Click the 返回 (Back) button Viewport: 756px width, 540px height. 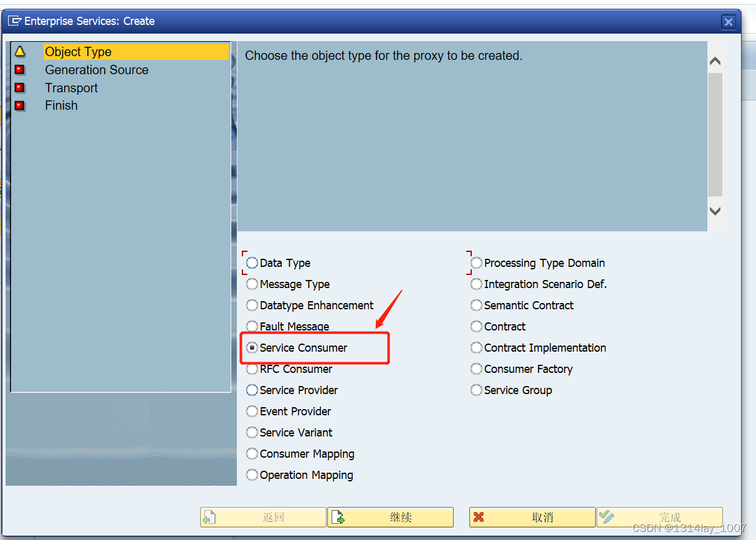coord(263,518)
